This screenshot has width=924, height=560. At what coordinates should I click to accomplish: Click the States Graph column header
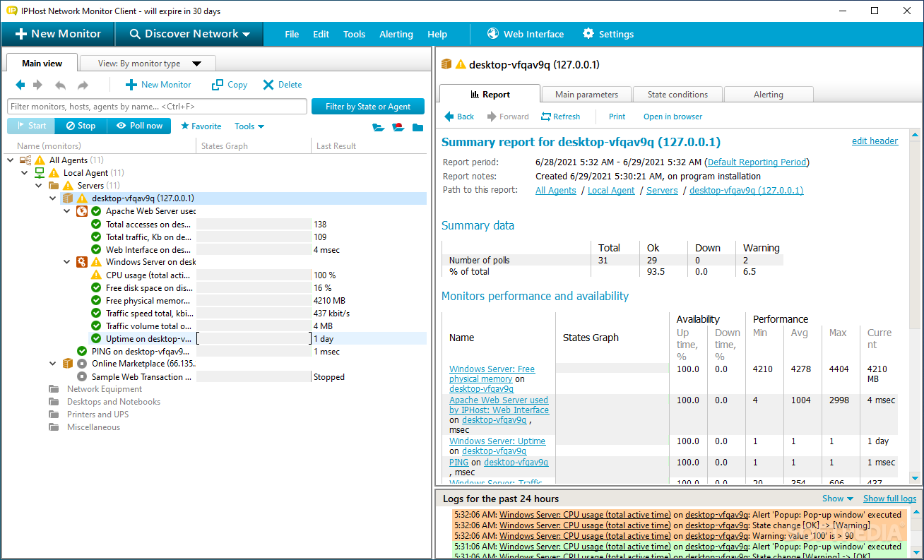click(254, 146)
